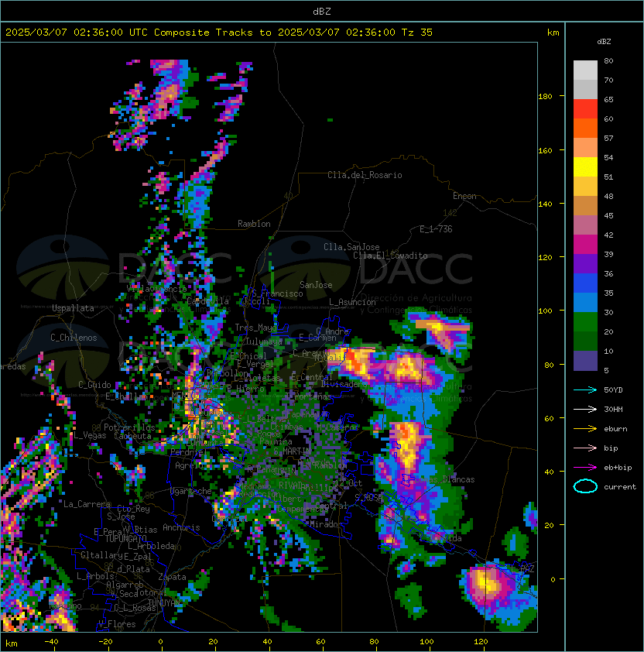This screenshot has width=644, height=652.
Task: Click the 'eb+bip' legend label
Action: tap(618, 468)
